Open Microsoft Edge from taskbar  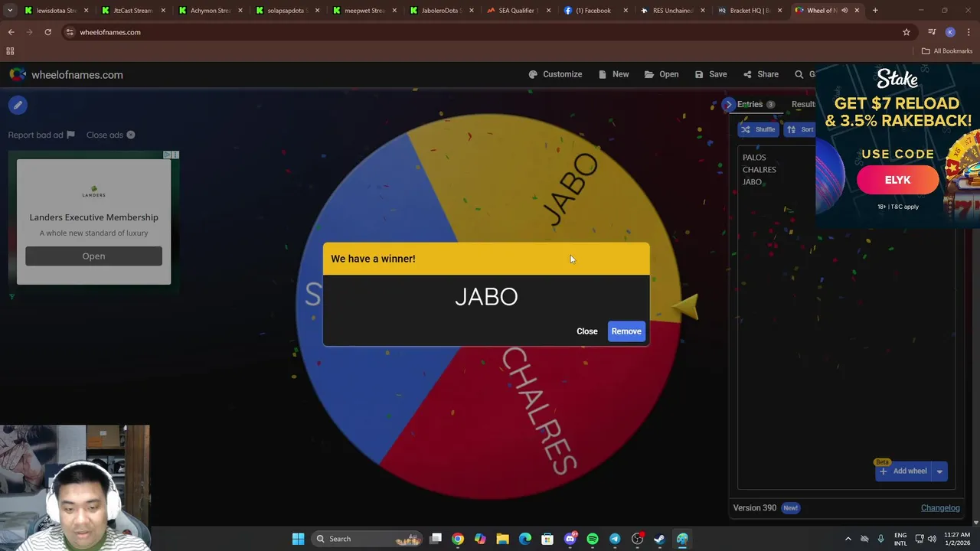click(x=525, y=539)
